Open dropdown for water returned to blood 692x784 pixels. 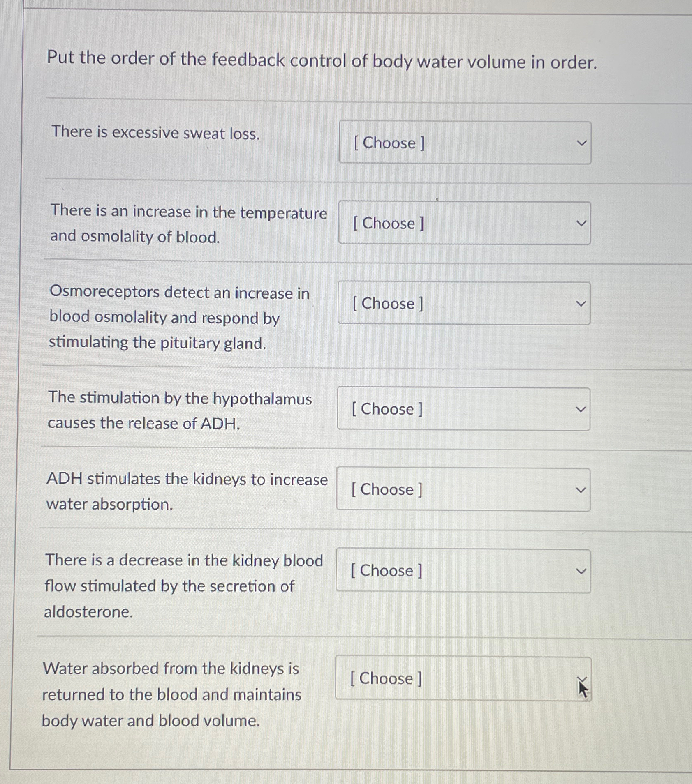click(463, 678)
